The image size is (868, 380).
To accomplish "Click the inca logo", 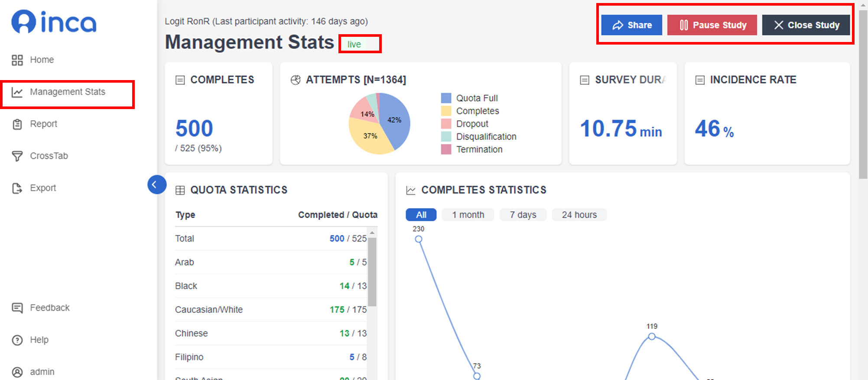I will (x=54, y=22).
